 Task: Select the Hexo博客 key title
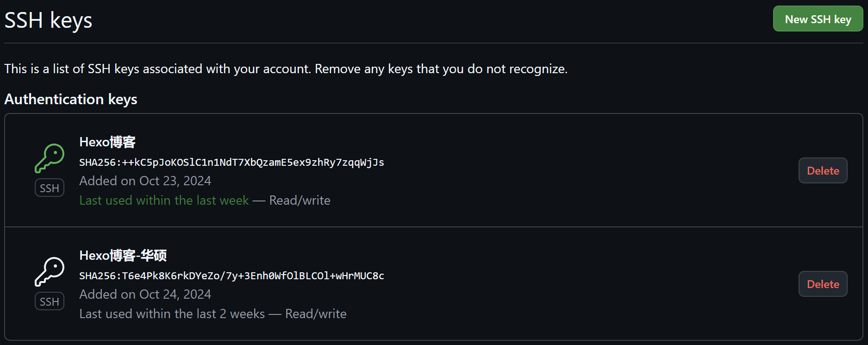click(107, 142)
